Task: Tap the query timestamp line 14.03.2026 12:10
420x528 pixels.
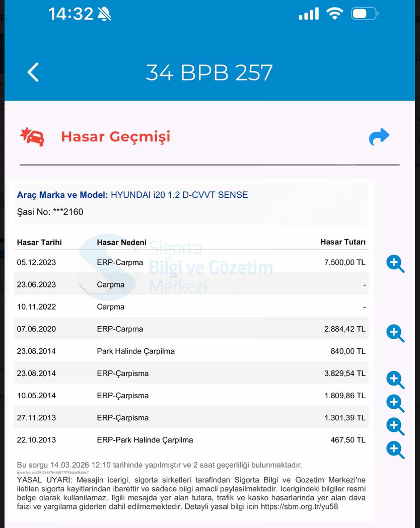Action: pos(160,465)
